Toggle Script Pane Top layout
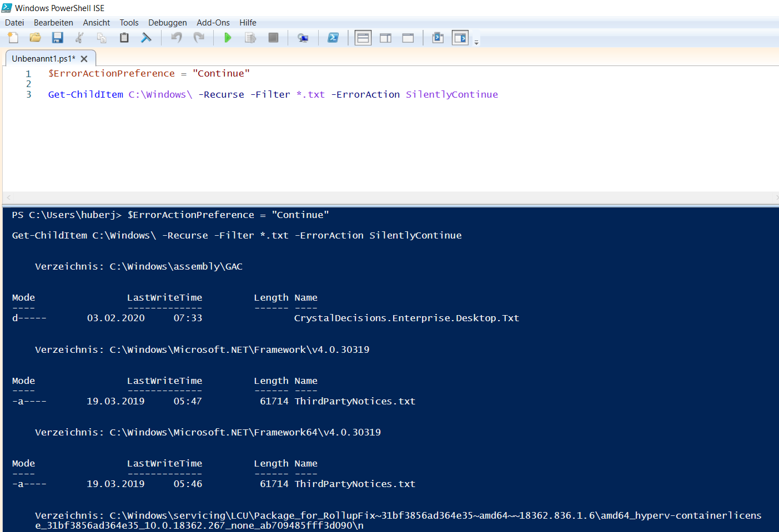Viewport: 779px width, 532px height. point(363,37)
